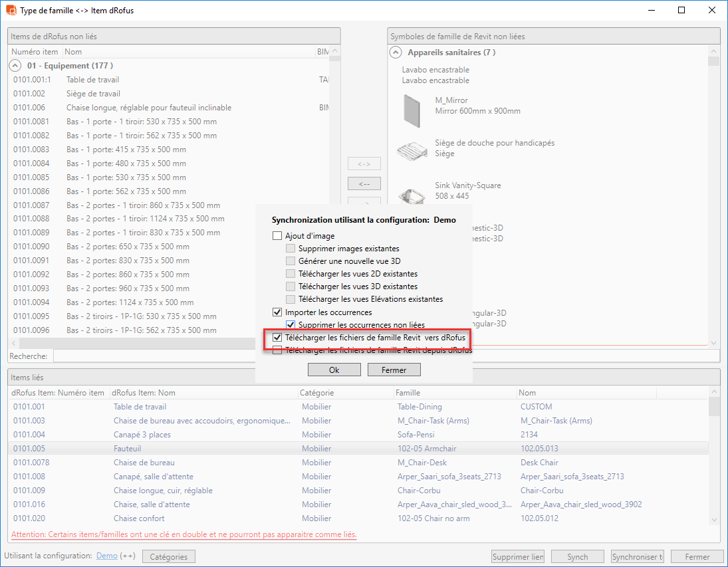Viewport: 728px width, 567px height.
Task: Open the Demo configuration link
Action: click(x=106, y=556)
